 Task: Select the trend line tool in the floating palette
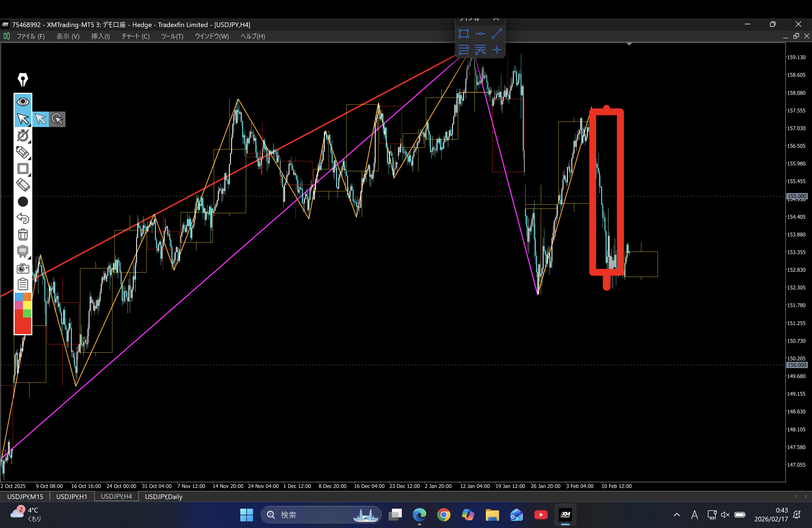496,34
